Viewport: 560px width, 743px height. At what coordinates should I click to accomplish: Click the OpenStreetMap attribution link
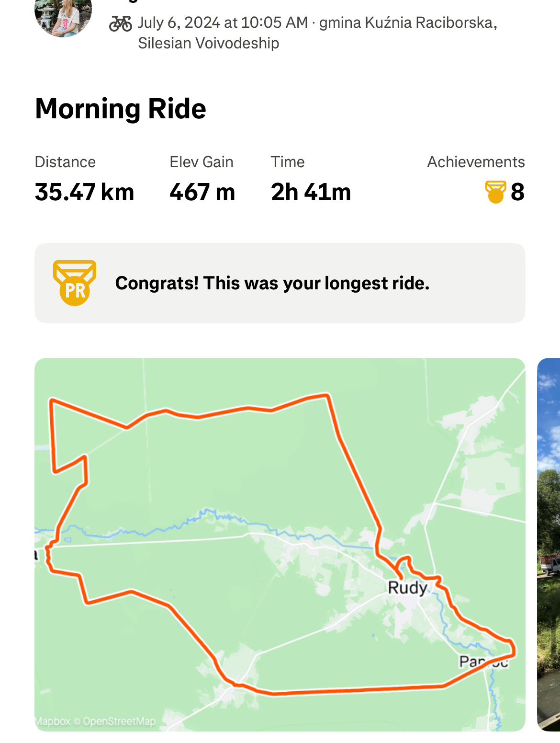tap(119, 721)
